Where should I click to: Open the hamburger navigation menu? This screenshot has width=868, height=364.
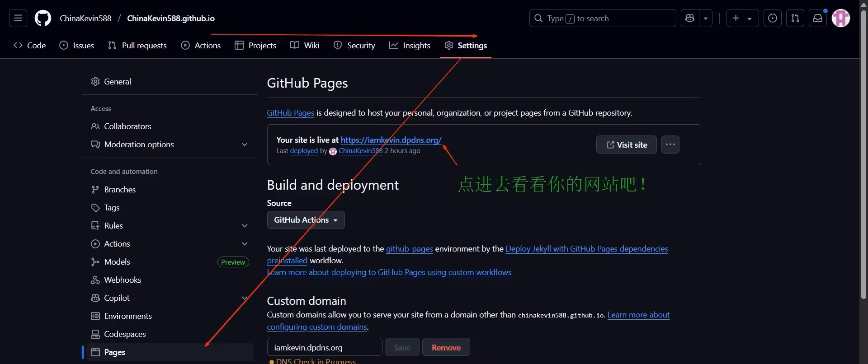coord(18,19)
